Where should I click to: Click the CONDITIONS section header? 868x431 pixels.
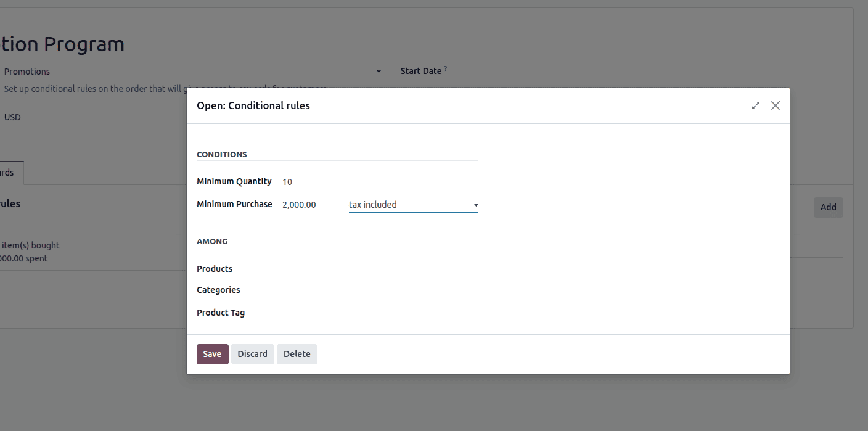(221, 154)
